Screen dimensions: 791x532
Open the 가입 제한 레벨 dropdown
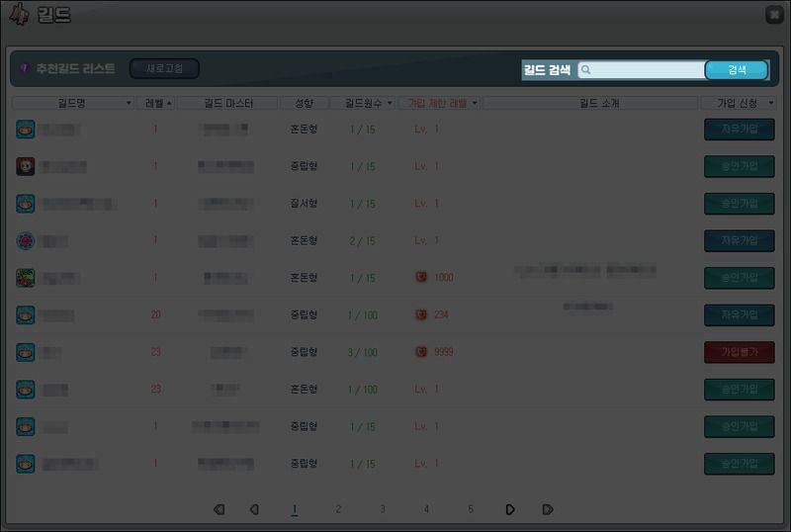click(475, 103)
